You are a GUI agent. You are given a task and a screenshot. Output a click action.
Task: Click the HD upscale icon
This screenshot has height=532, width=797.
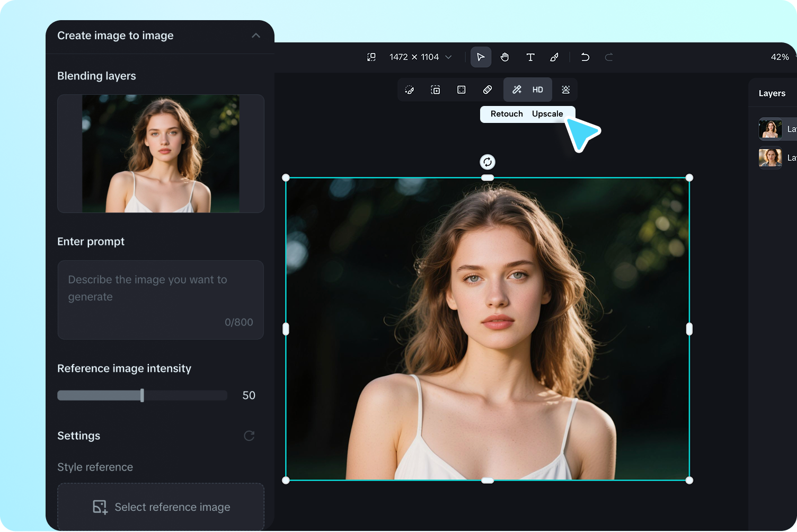click(x=538, y=90)
